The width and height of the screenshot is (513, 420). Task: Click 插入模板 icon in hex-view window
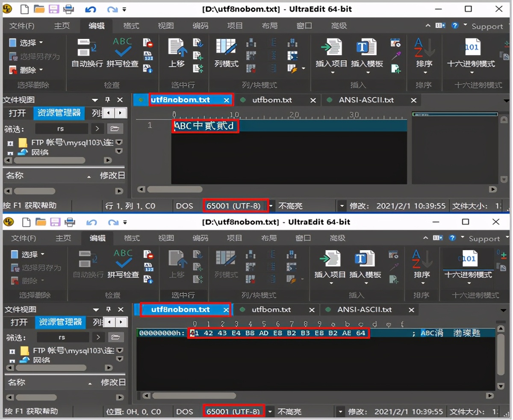pos(365,258)
